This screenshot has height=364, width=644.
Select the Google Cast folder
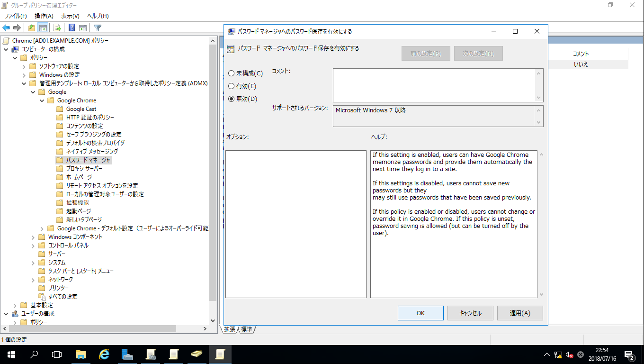coord(76,109)
